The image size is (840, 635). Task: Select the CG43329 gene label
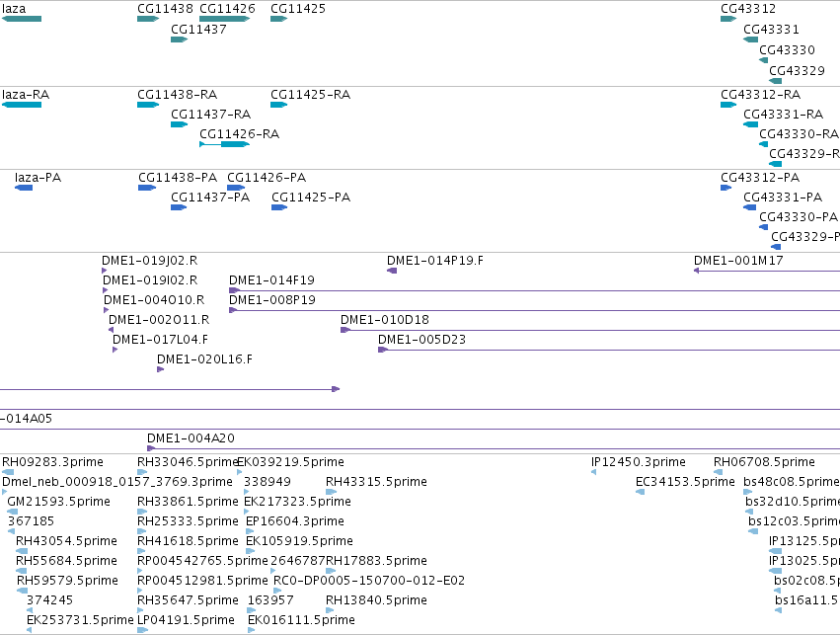pos(797,71)
